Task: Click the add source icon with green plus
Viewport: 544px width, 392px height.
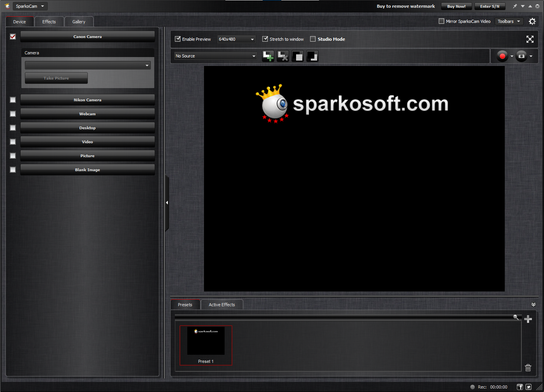Action: pyautogui.click(x=268, y=56)
